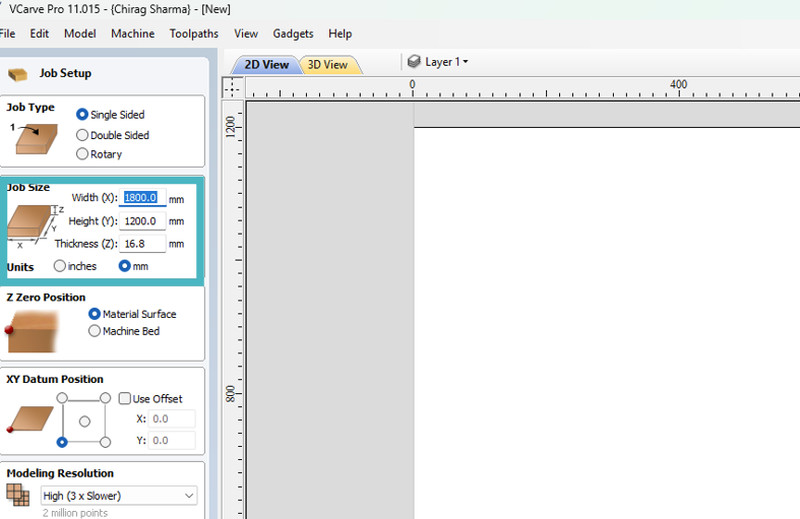Select top-left XY datum corner

[62, 398]
